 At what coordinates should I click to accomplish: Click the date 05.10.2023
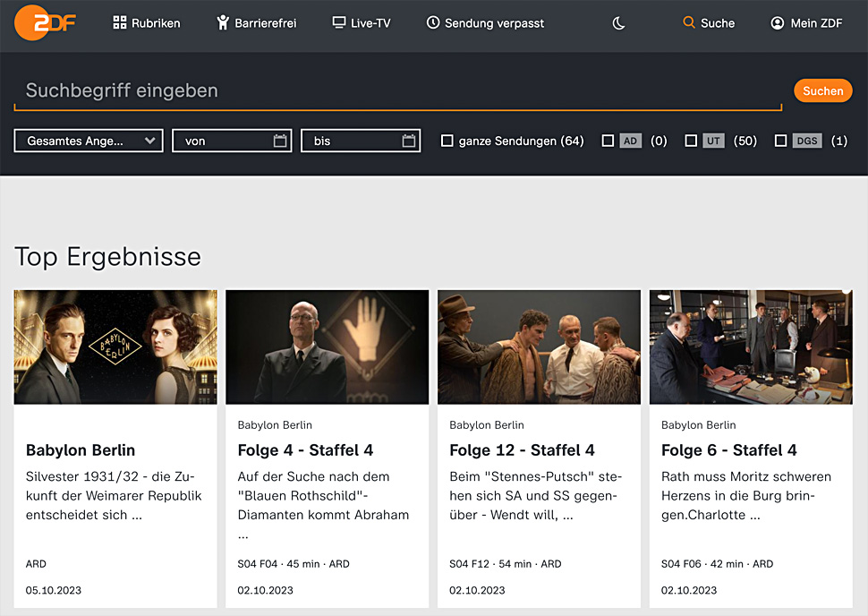54,591
